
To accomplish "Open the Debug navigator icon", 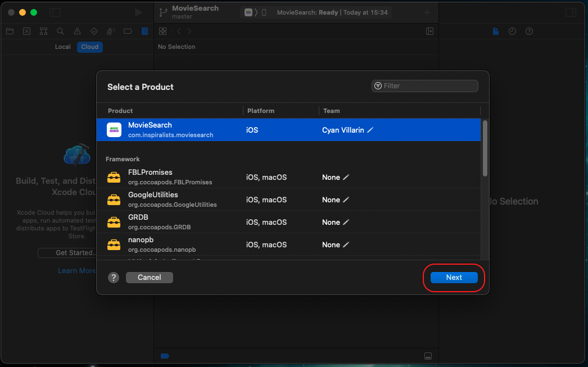I will (111, 31).
